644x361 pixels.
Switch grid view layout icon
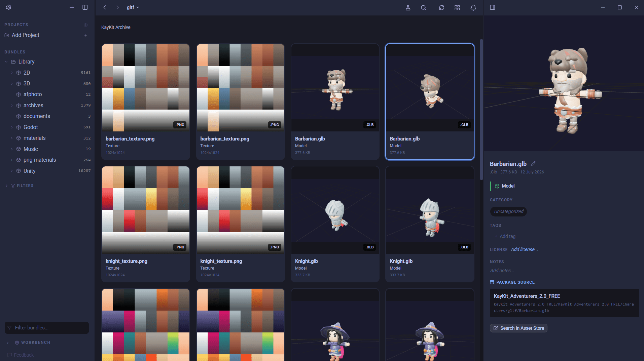point(457,7)
